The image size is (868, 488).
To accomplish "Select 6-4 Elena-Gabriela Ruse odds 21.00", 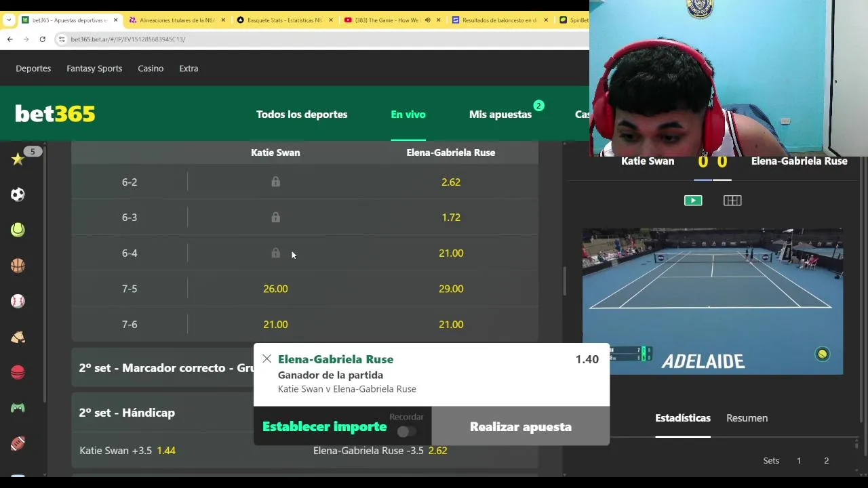I will tap(451, 253).
